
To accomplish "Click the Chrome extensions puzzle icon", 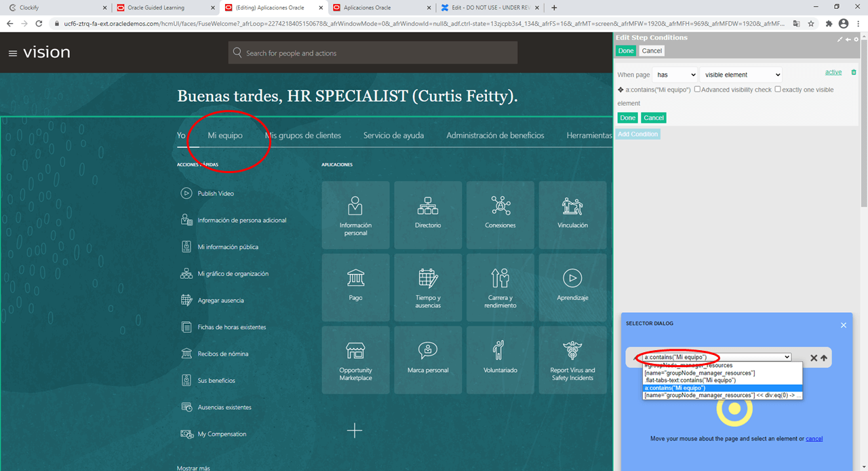I will (829, 24).
